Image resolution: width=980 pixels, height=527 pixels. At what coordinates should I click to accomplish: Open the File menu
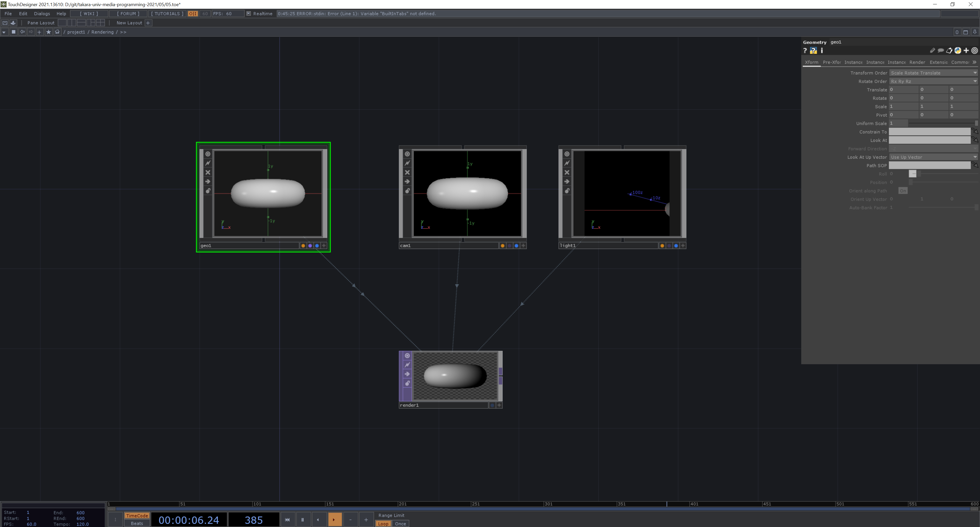click(8, 14)
